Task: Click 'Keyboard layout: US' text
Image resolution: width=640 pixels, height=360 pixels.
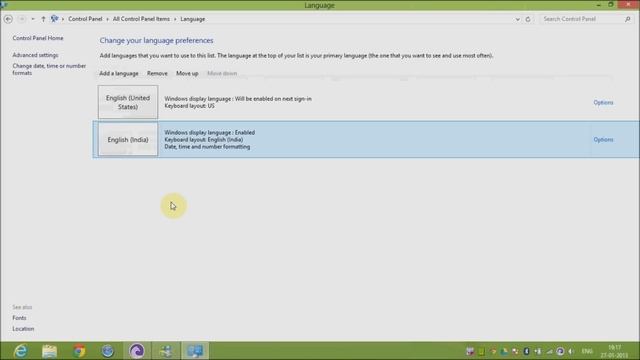Action: (x=189, y=106)
